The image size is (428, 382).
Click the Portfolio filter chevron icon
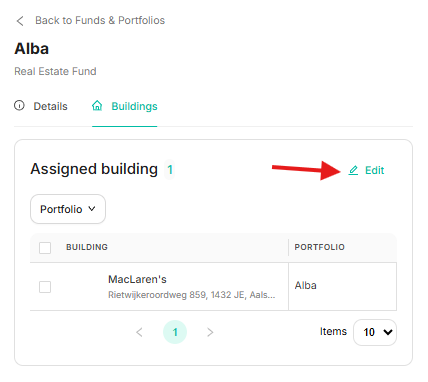pyautogui.click(x=92, y=209)
